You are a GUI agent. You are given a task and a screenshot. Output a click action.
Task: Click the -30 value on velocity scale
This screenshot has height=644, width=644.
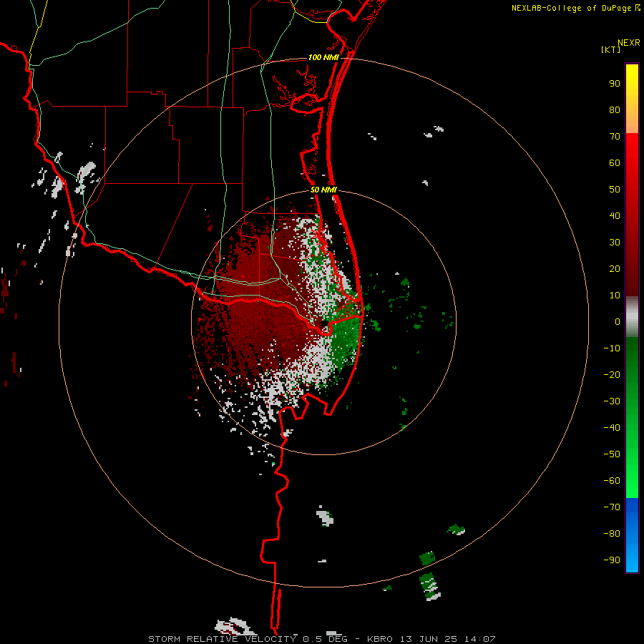pyautogui.click(x=612, y=401)
